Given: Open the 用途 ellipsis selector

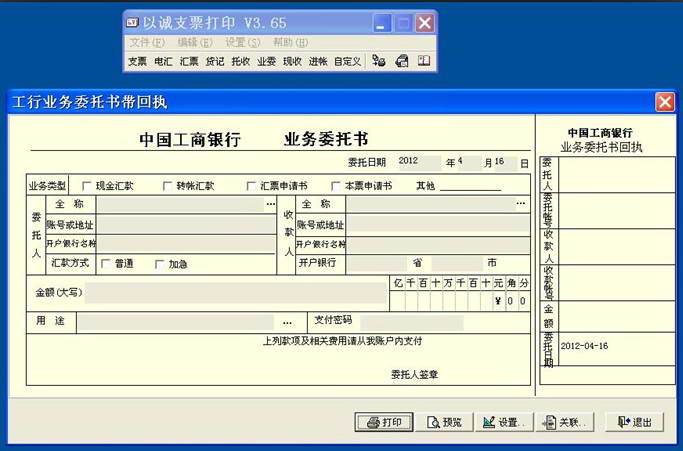Looking at the screenshot, I should [x=288, y=322].
